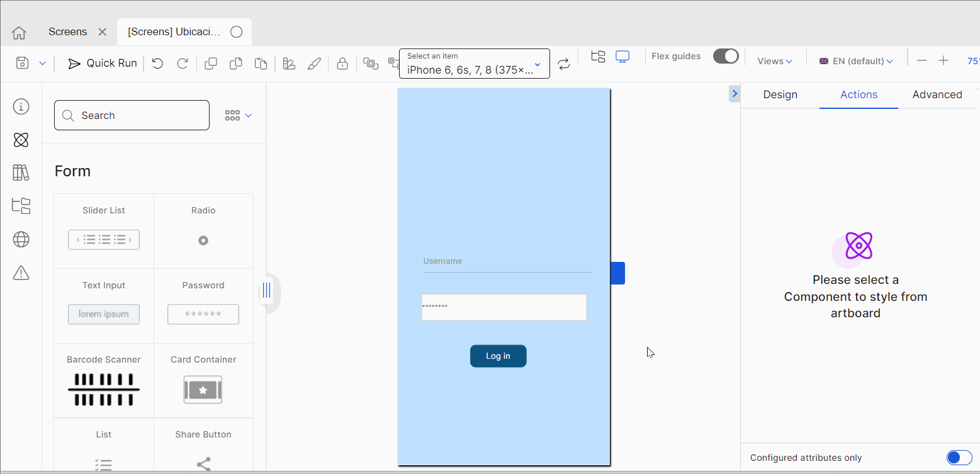Enable Configured attributes only toggle
980x474 pixels.
click(959, 458)
